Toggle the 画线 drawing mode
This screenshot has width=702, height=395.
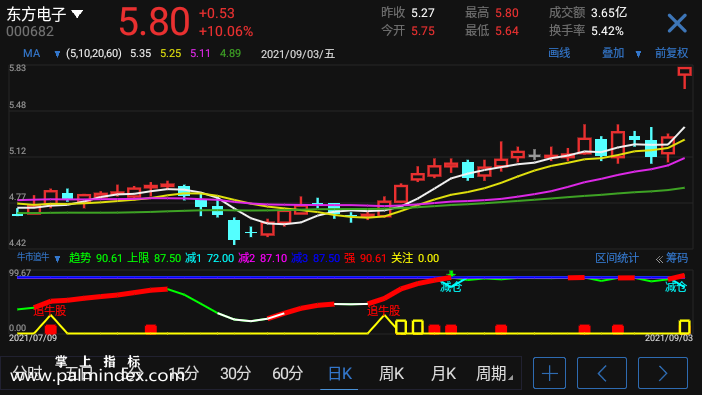(x=559, y=53)
